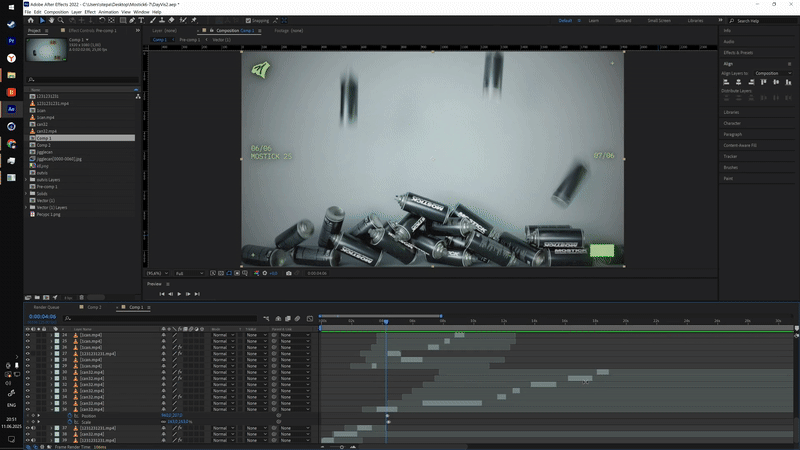Expand the Vector (1) Layers folder
This screenshot has width=800, height=450.
(x=26, y=208)
